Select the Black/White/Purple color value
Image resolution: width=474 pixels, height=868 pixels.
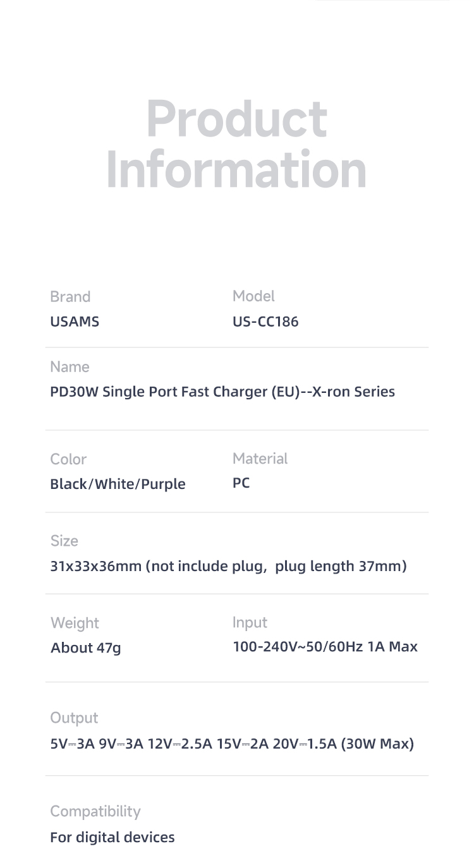[x=118, y=485]
